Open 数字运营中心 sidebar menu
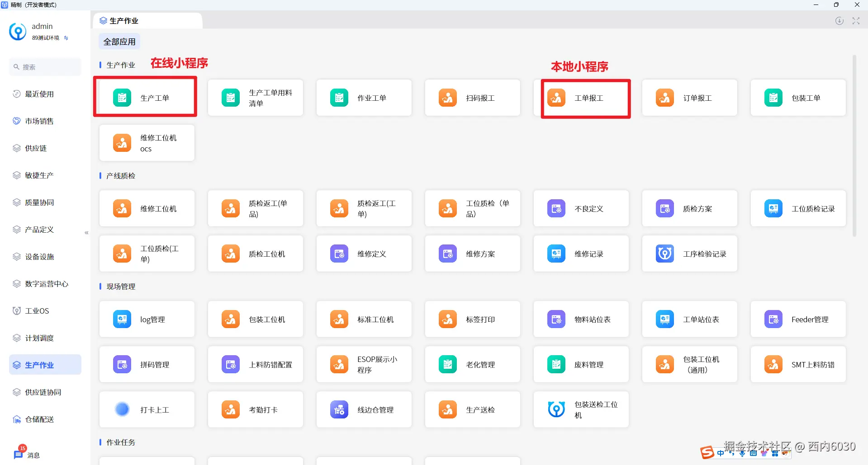The height and width of the screenshot is (465, 868). coord(45,284)
